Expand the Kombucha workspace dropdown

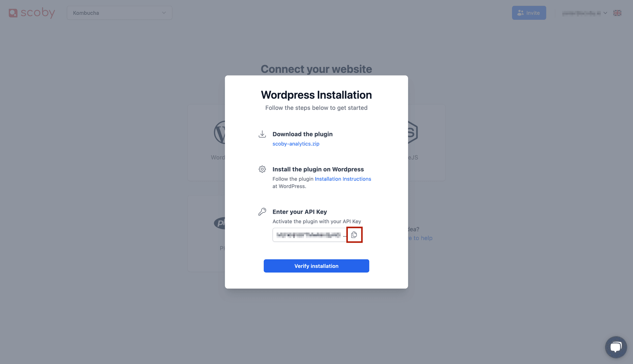tap(120, 13)
